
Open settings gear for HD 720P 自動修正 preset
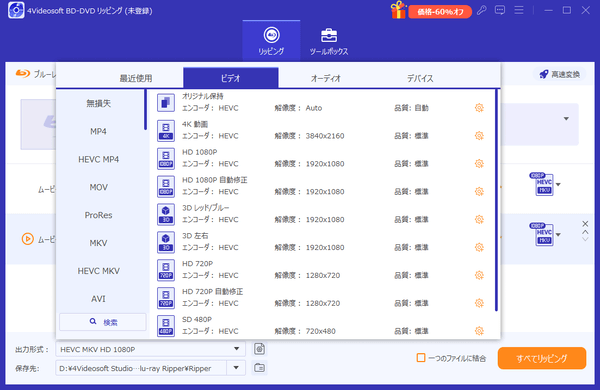point(479,303)
